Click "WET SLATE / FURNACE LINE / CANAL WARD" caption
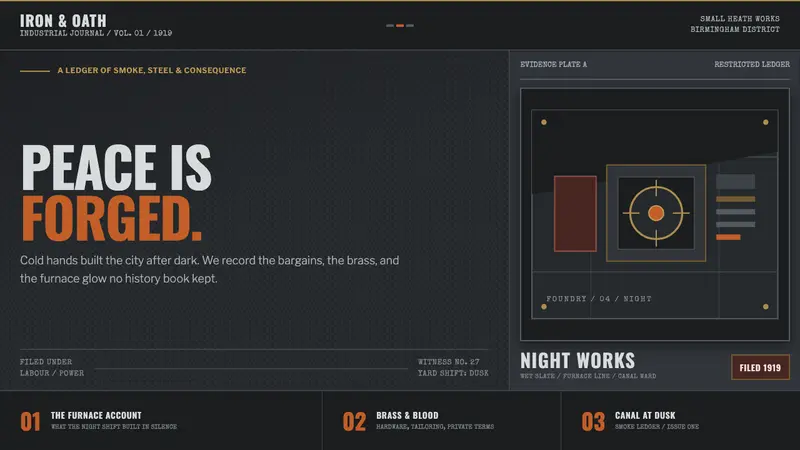The image size is (800, 450). click(x=588, y=376)
